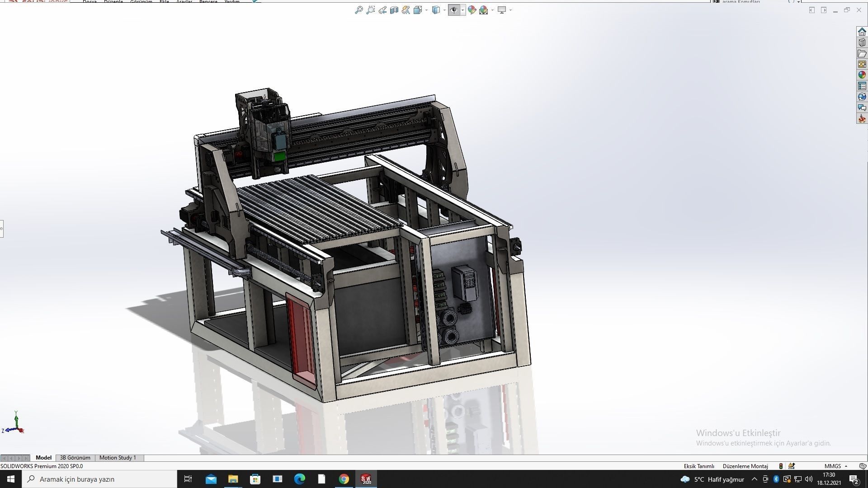Open the Appearances, Scenes and Decals panel
The width and height of the screenshot is (868, 488).
coord(862,75)
